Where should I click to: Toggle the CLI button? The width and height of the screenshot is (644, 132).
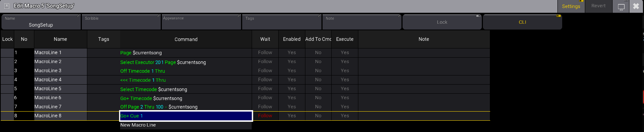[x=522, y=22]
